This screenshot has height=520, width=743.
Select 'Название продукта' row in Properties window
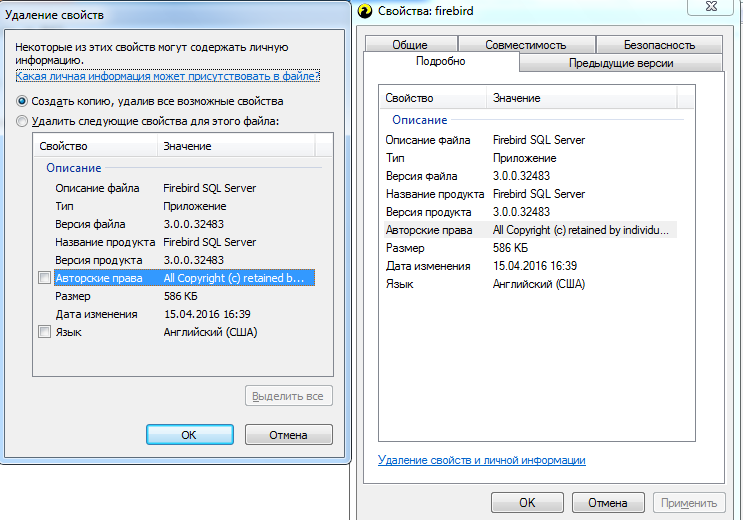[530, 194]
